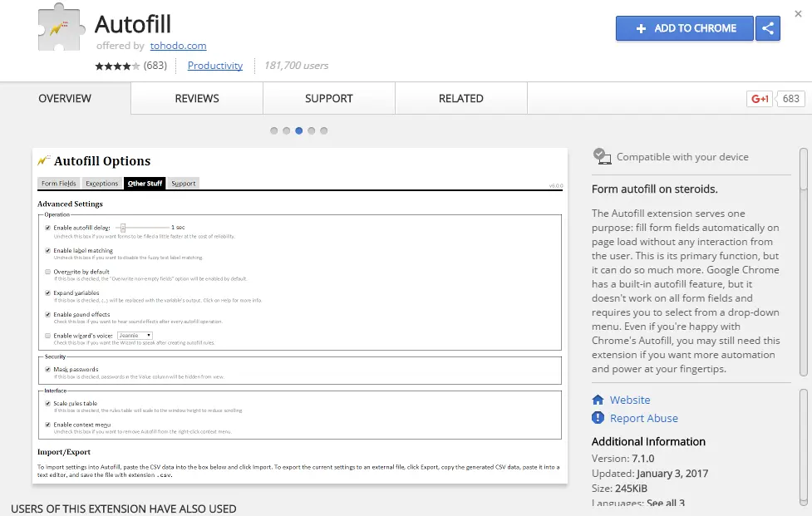The width and height of the screenshot is (812, 516).
Task: Enable Overwrite by default checkbox
Action: point(47,272)
